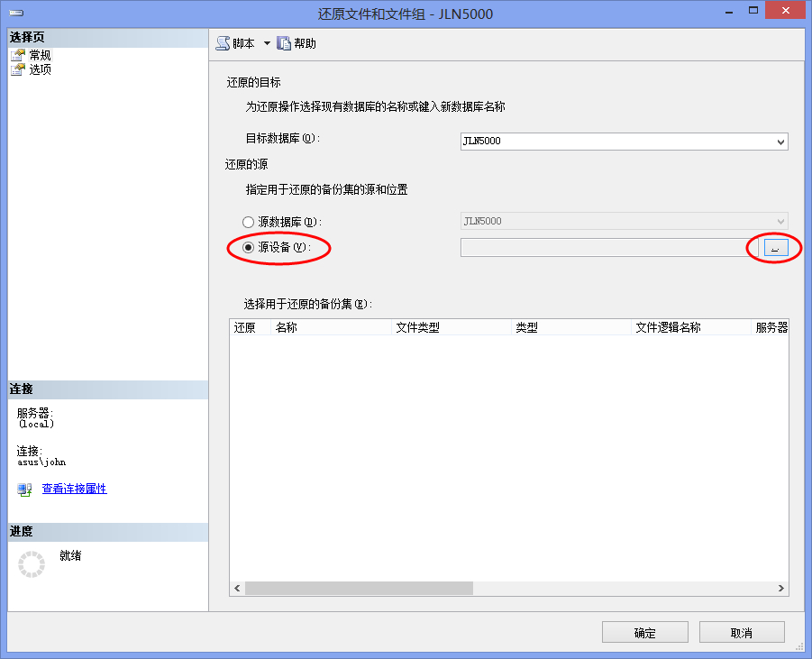812x659 pixels.
Task: Open the 脚本 dropdown arrow
Action: point(267,43)
